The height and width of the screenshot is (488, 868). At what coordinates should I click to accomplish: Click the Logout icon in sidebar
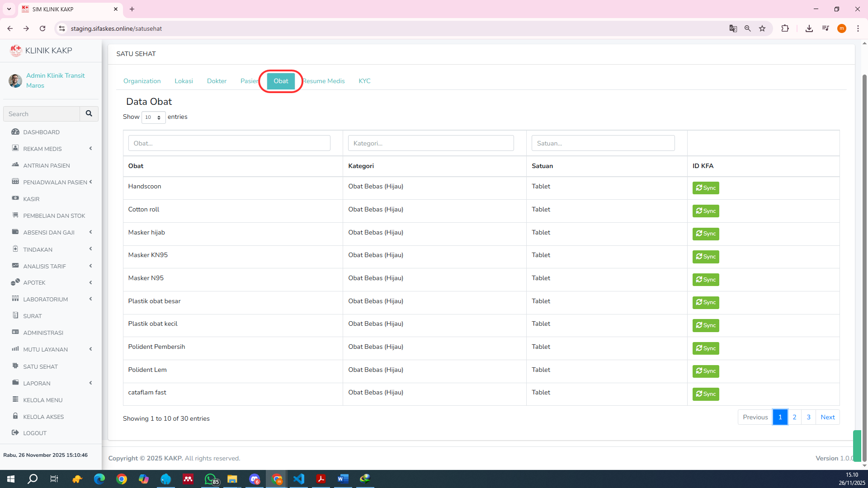point(15,432)
